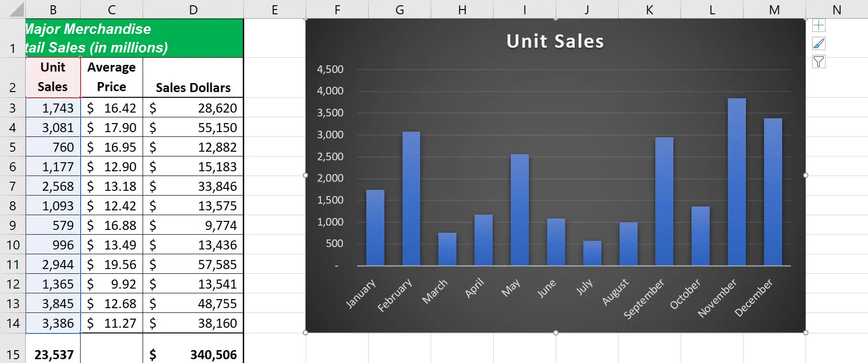The height and width of the screenshot is (363, 868).
Task: Select the Average Price heading cell
Action: [x=112, y=77]
